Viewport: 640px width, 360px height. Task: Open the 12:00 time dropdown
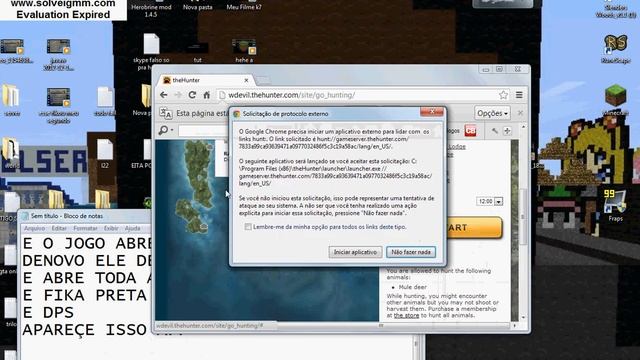tap(498, 202)
